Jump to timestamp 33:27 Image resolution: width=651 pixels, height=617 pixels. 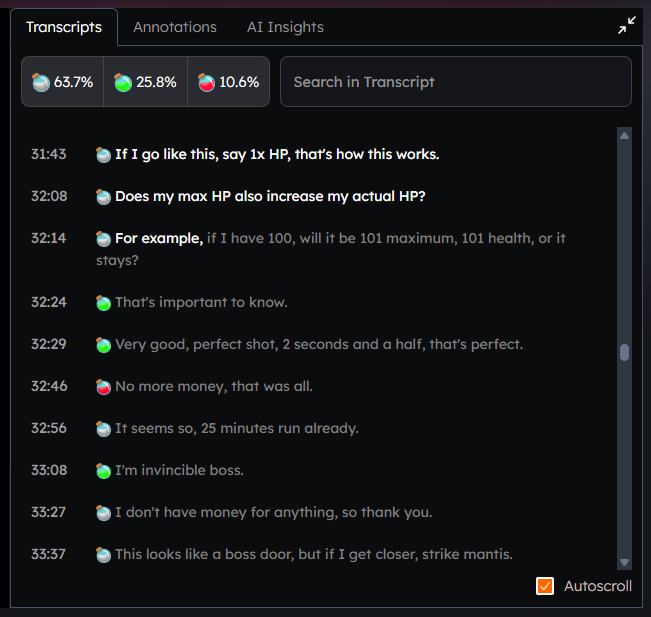[49, 512]
